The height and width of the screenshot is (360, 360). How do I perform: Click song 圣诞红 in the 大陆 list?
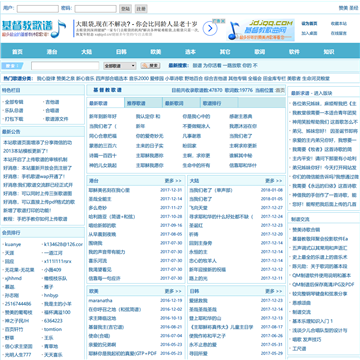tap(196, 225)
